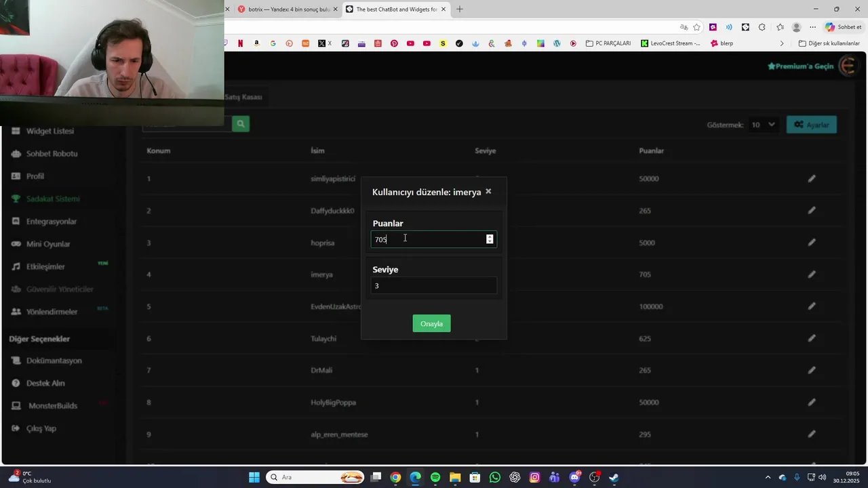Focus the Puanlar field showing 705
The image size is (868, 488).
(x=433, y=239)
